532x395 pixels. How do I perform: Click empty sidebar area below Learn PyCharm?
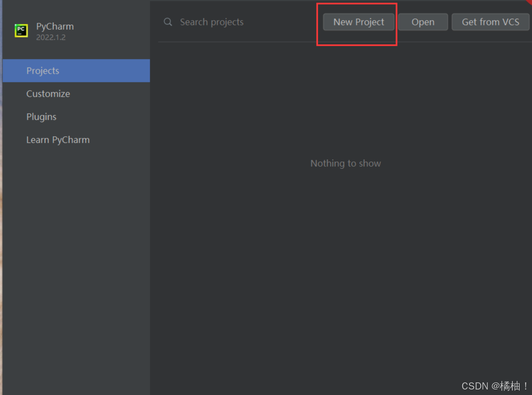click(76, 247)
